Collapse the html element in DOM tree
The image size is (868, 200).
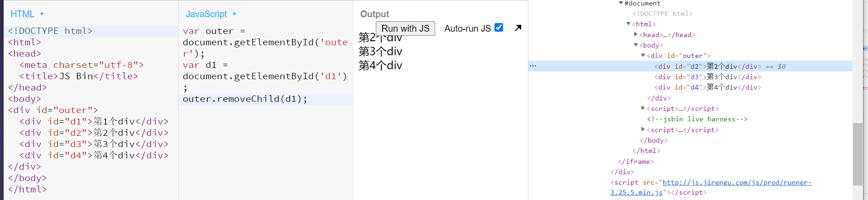(628, 24)
